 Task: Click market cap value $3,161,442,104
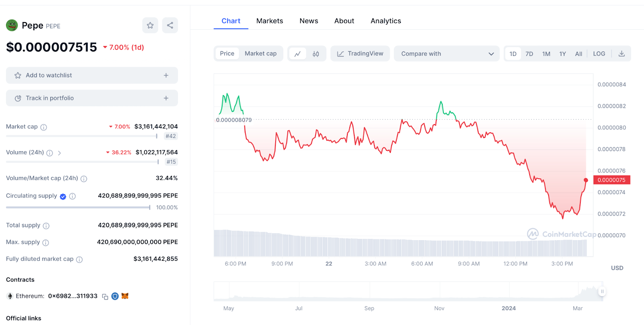point(156,126)
